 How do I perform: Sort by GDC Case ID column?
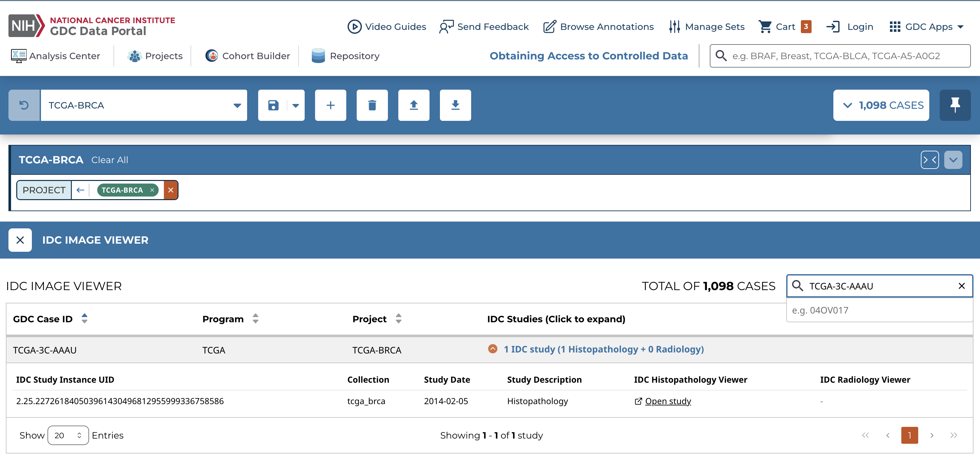85,319
